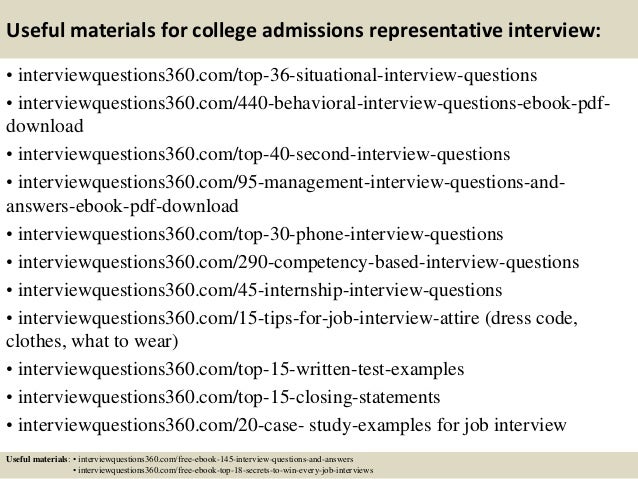The image size is (638, 479).
Task: Click 'clothes, what to wear)' text
Action: click(x=92, y=341)
